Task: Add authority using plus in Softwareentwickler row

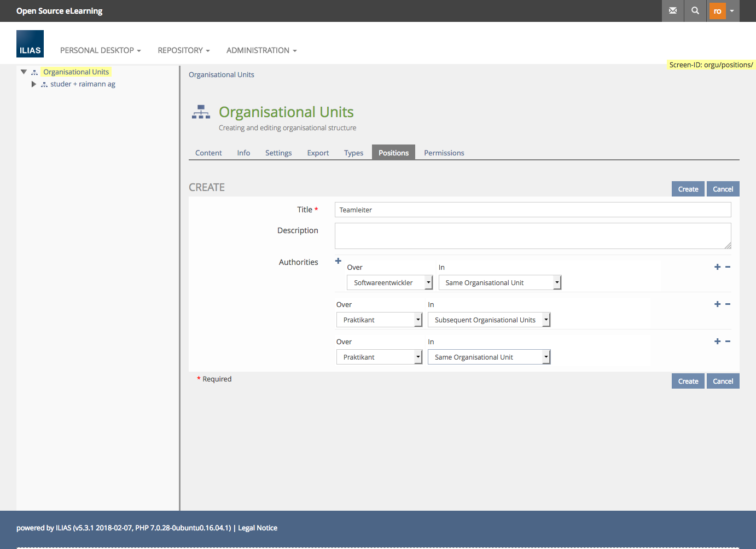Action: coord(717,267)
